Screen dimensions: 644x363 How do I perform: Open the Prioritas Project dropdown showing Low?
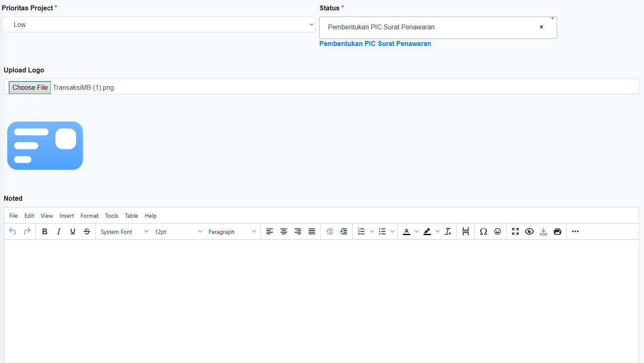pos(158,24)
